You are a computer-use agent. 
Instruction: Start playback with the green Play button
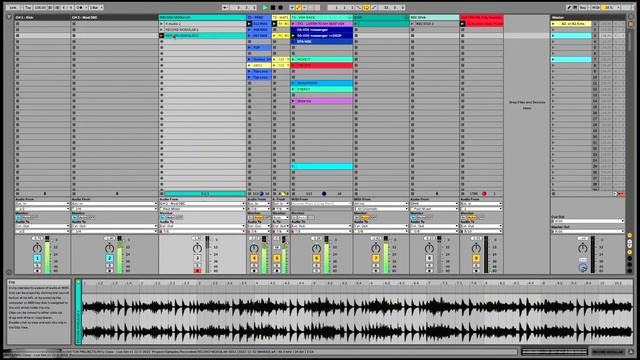[265, 7]
